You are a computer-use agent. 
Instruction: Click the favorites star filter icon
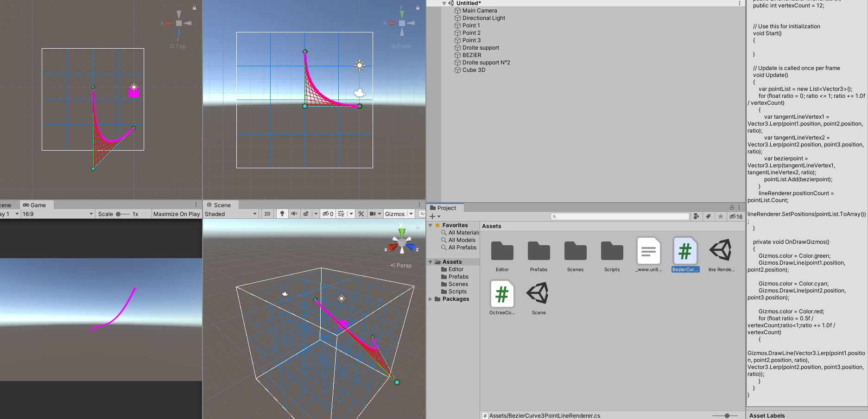pos(720,216)
